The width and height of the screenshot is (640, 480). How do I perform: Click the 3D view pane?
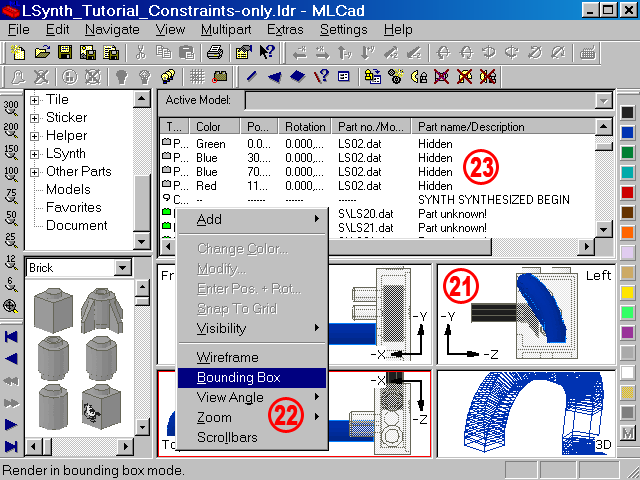(526, 413)
